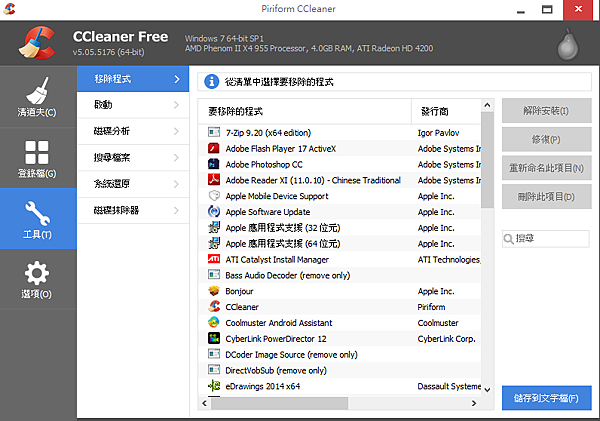This screenshot has height=421, width=600.
Task: Select the Tools (工具) wrench icon
Action: tap(38, 213)
